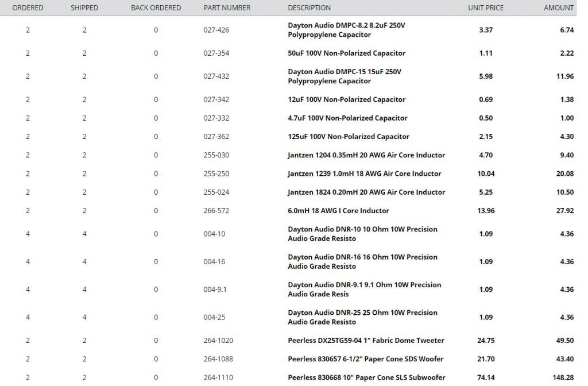Click Jantzen 1824 0.20mH inductor description
The height and width of the screenshot is (386, 588).
click(366, 192)
